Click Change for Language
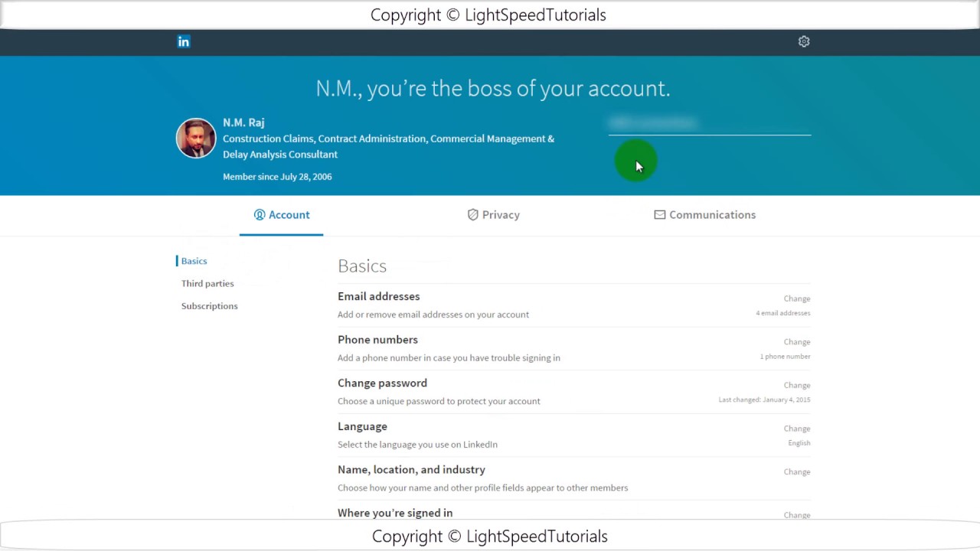 tap(796, 429)
